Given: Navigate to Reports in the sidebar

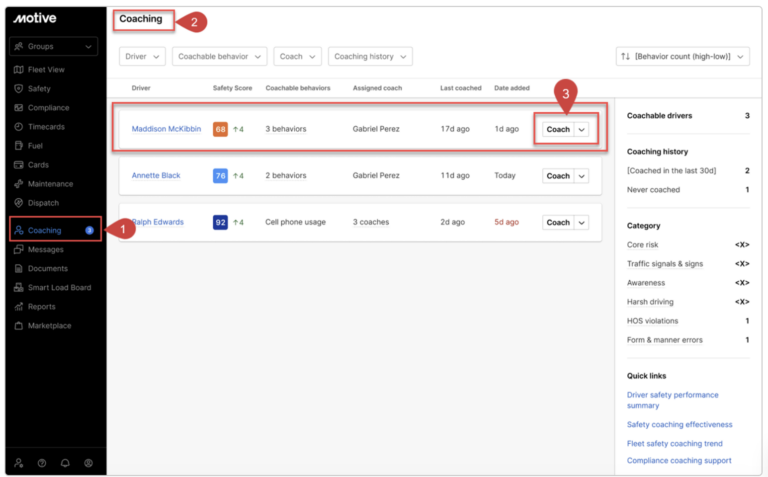Looking at the screenshot, I should 42,307.
